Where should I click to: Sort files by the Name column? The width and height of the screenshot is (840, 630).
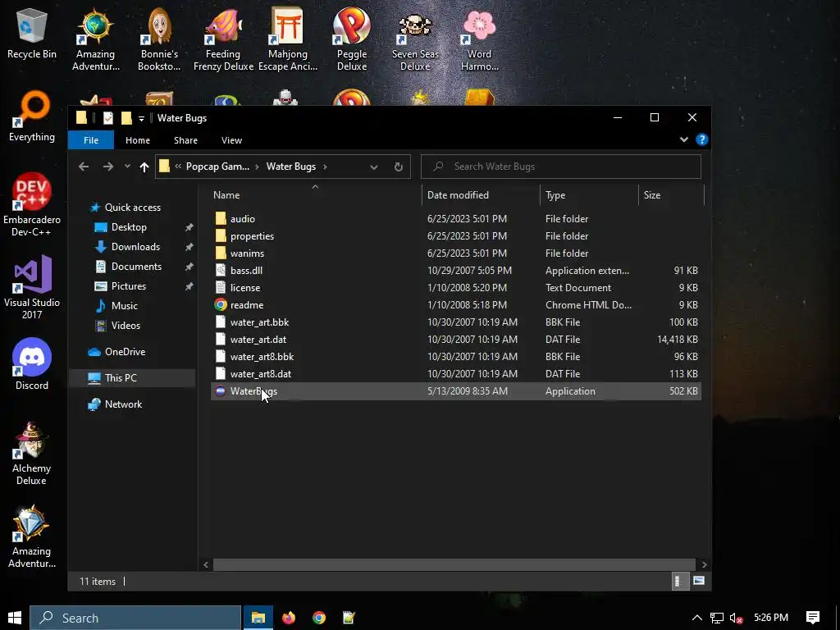tap(315, 195)
